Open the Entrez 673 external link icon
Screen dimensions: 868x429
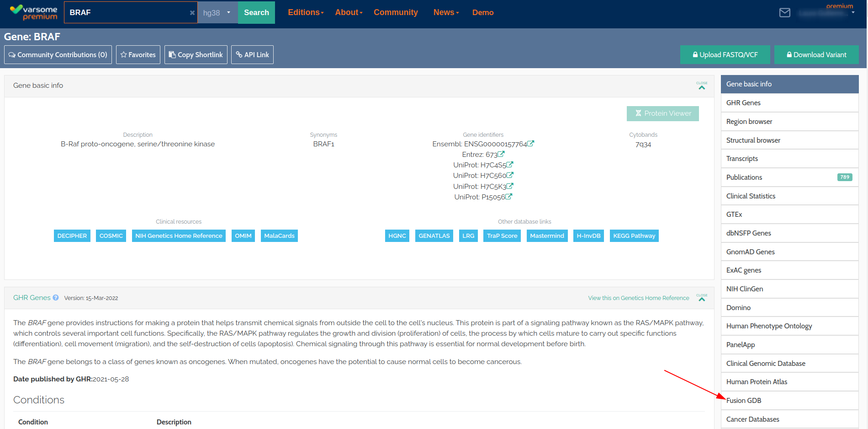(x=501, y=154)
